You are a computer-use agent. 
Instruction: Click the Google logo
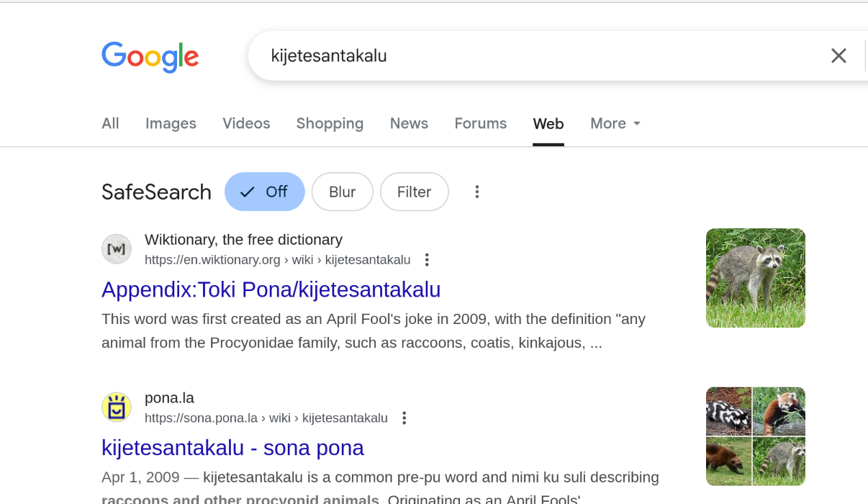click(150, 57)
